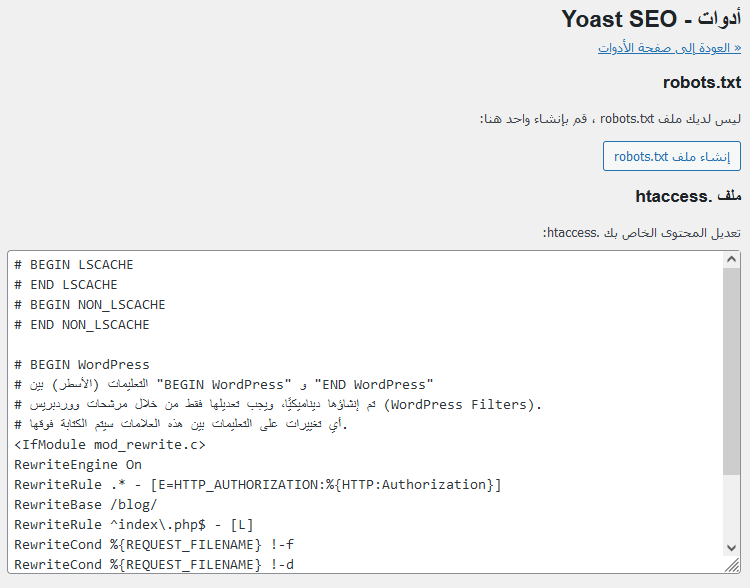Click the Arabic comment line ending with a period

pos(180,424)
